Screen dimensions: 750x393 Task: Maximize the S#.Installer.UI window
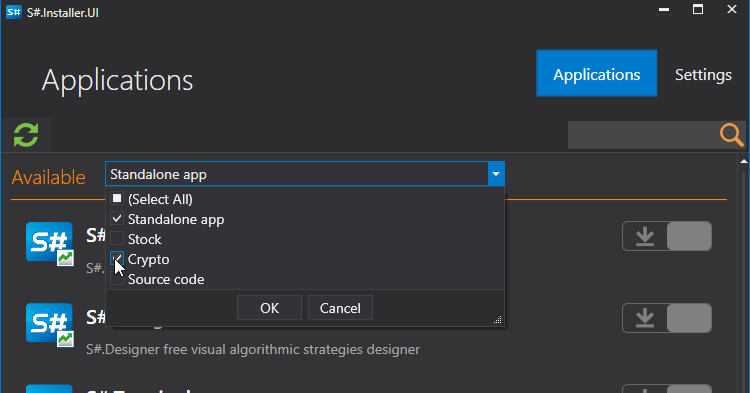pos(698,9)
